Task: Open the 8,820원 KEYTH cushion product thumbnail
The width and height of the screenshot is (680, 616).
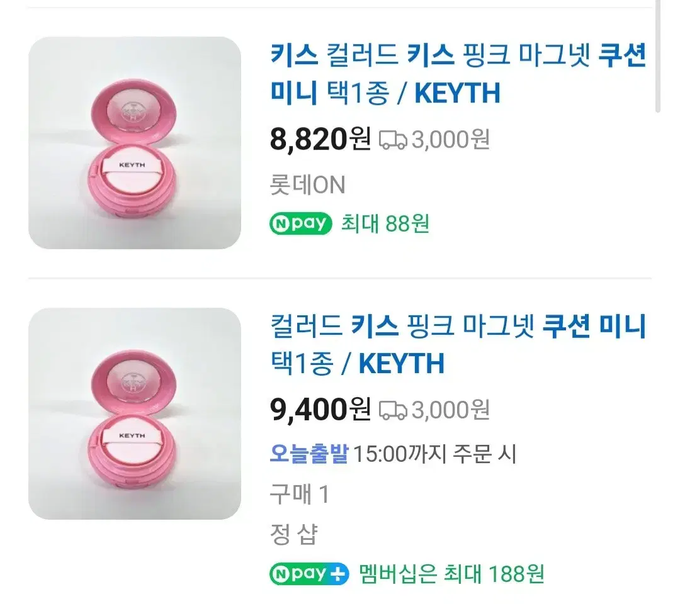Action: point(135,143)
